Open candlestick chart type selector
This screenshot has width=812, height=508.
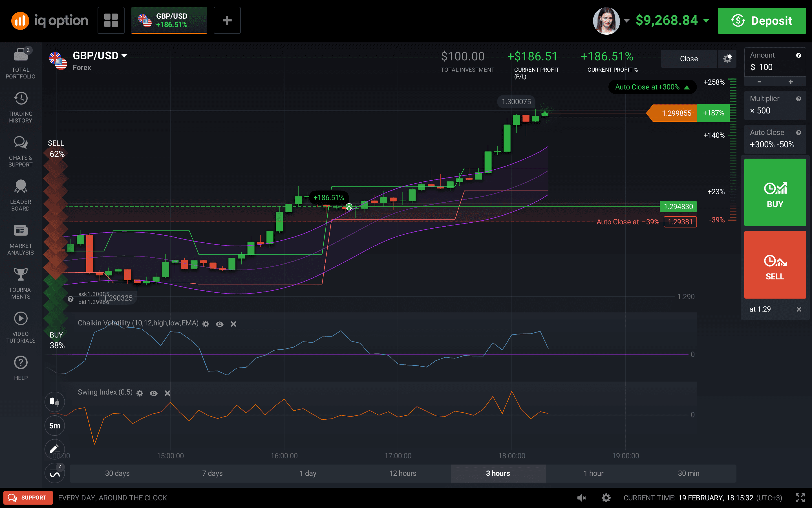[x=55, y=402]
